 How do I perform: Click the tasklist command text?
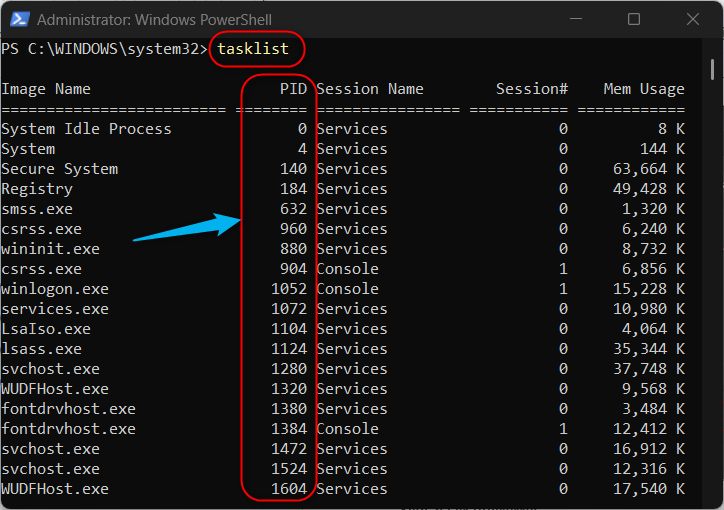point(253,48)
